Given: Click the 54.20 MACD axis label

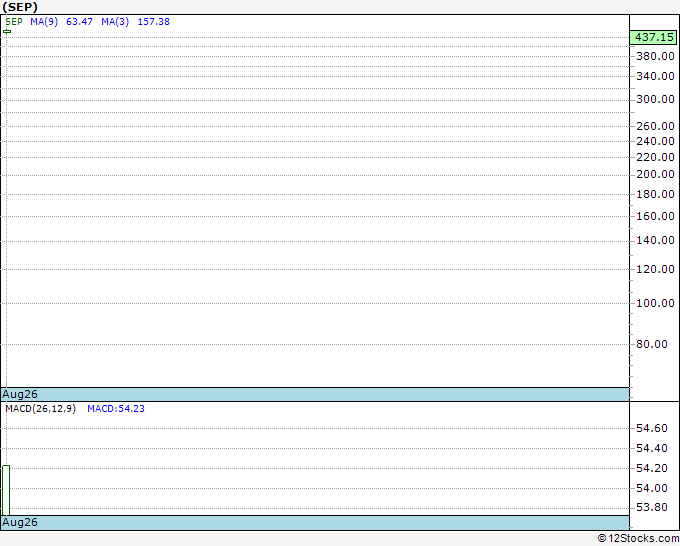Looking at the screenshot, I should point(652,468).
